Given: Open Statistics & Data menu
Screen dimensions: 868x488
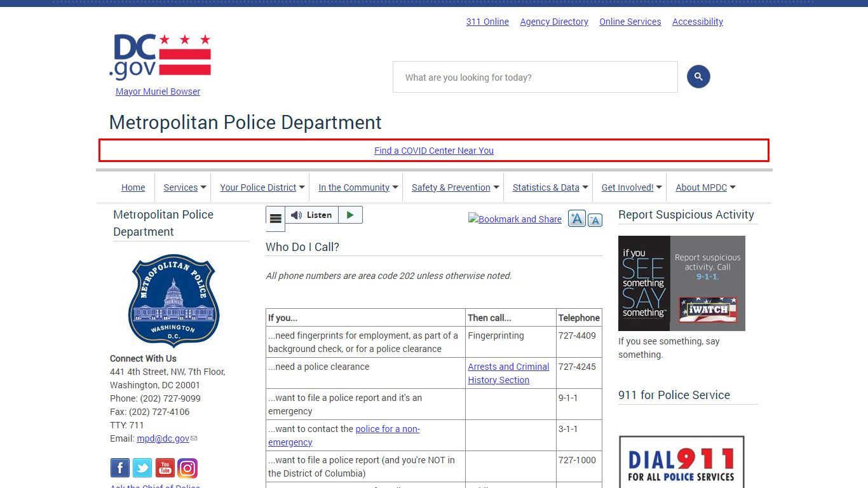Looking at the screenshot, I should pos(546,187).
